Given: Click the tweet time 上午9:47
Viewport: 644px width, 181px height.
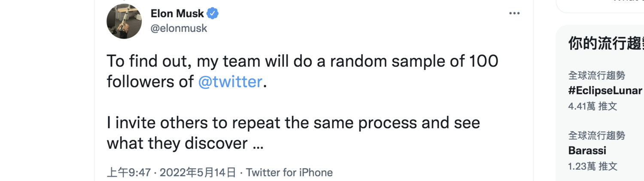Looking at the screenshot, I should click(x=129, y=173).
